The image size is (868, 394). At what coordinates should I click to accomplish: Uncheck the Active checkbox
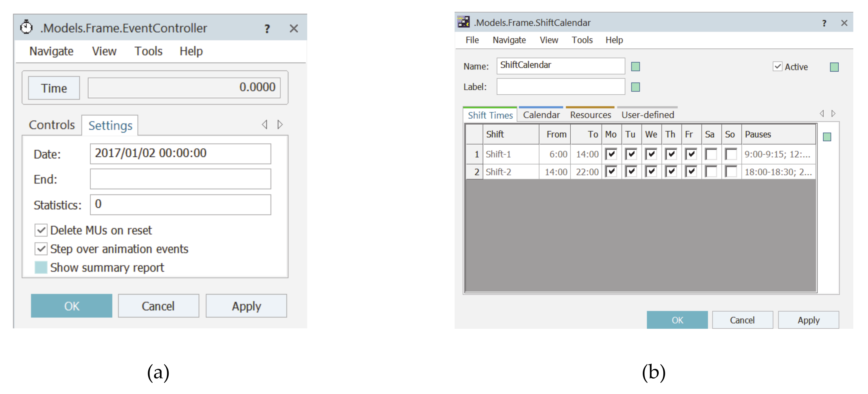[777, 66]
